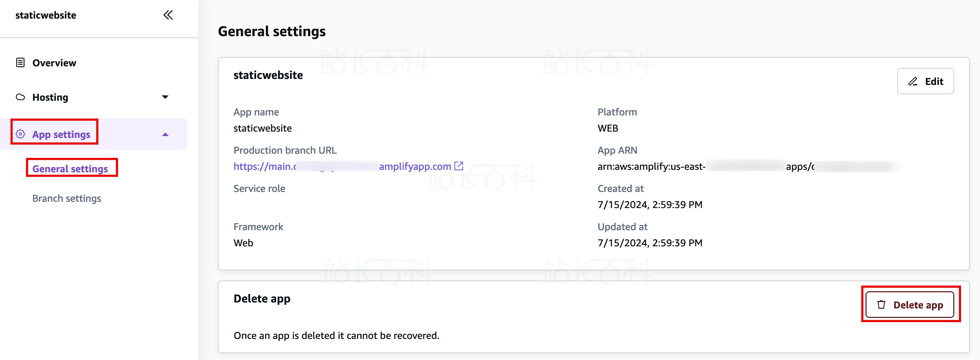The width and height of the screenshot is (980, 360).
Task: Open the Hosting menu label
Action: (50, 97)
